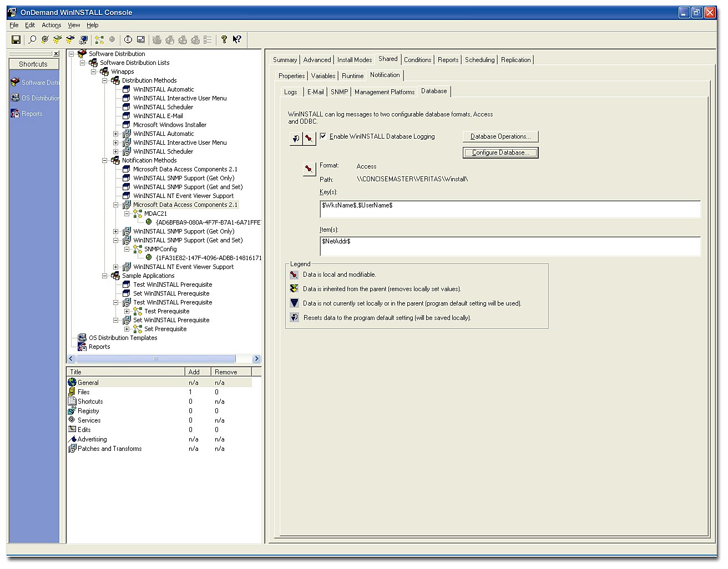Select the Shortcuts icon in lower list
Screen dimensions: 728x569
(72, 401)
